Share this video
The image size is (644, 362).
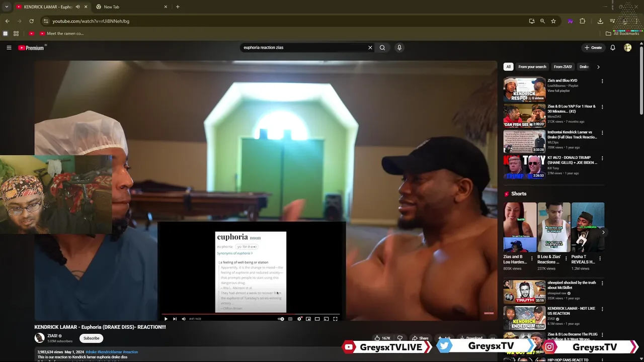point(421,338)
